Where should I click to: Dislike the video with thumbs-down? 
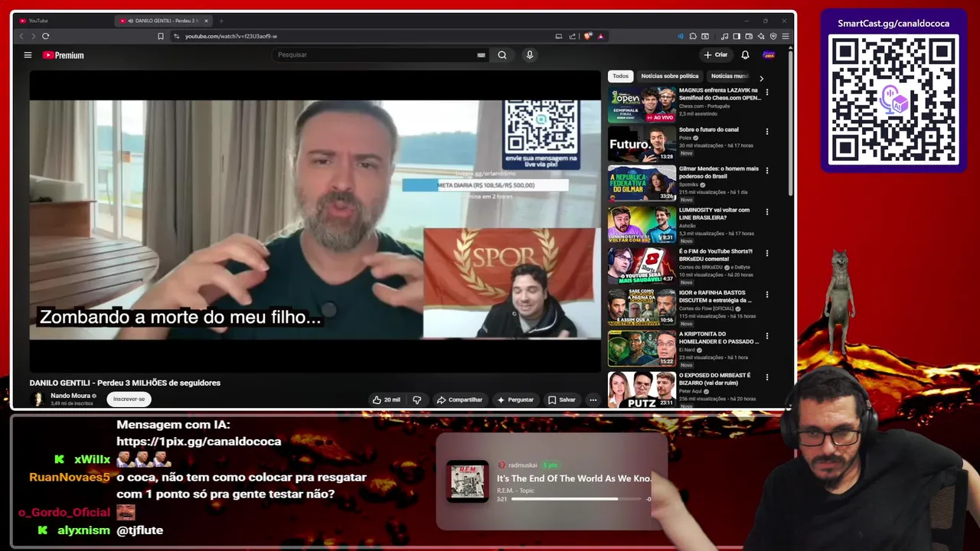pos(417,399)
